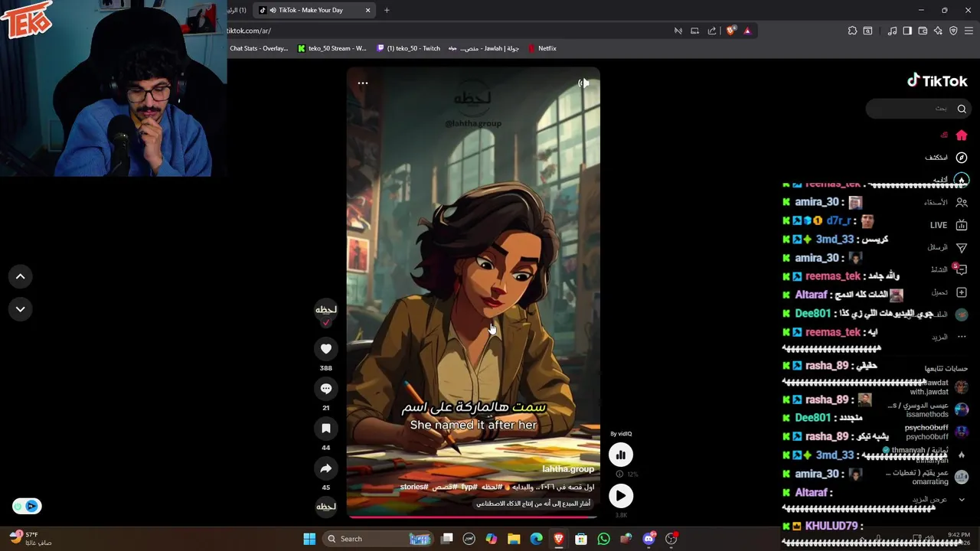Image resolution: width=980 pixels, height=551 pixels.
Task: Open the Brave Leo AI sparkle icon
Action: (x=938, y=31)
